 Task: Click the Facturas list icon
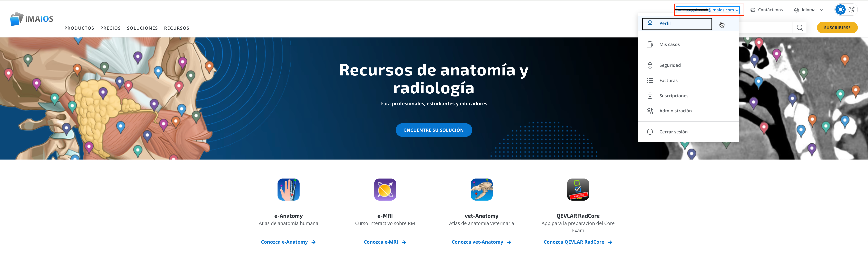tap(650, 81)
